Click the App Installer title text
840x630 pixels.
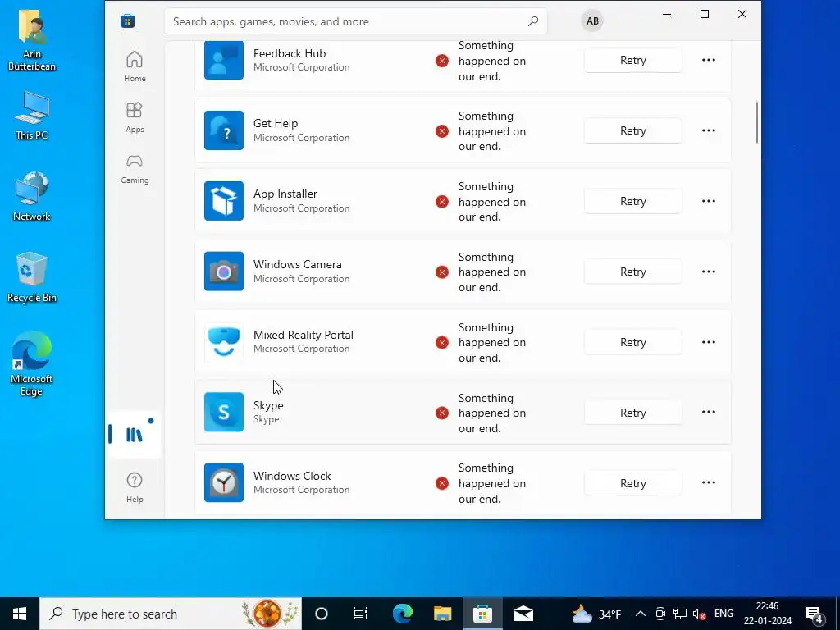click(285, 194)
